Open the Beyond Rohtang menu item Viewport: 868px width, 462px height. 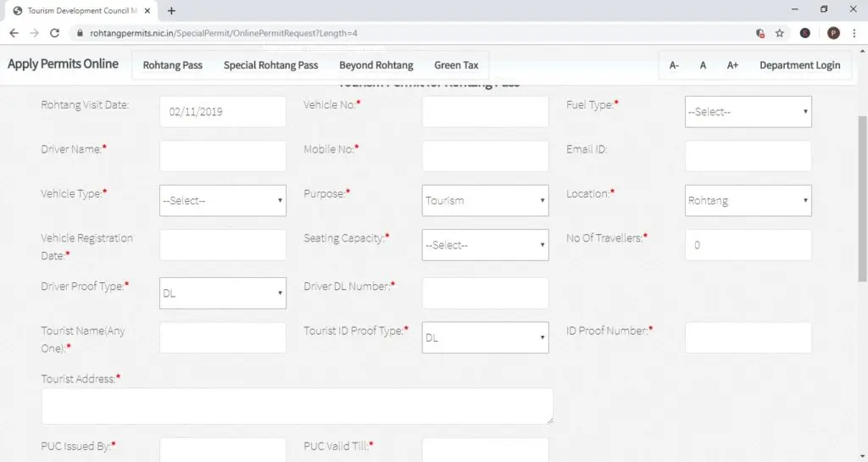tap(376, 65)
